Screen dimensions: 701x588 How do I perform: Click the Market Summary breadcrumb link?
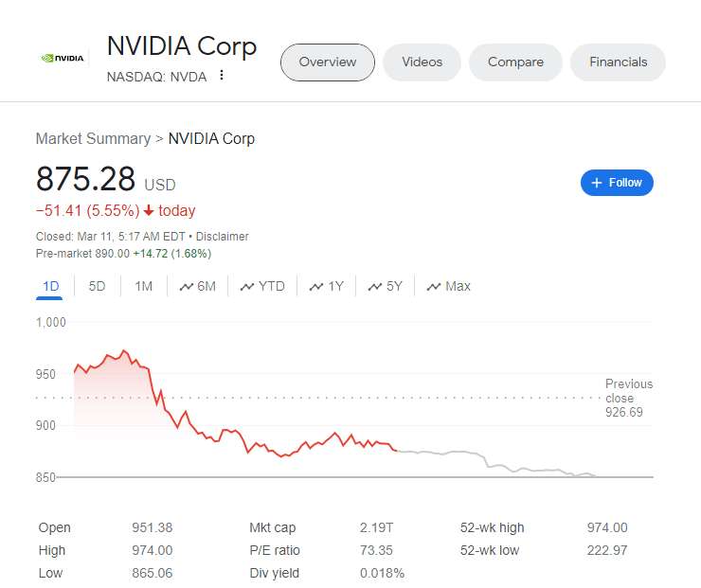93,138
